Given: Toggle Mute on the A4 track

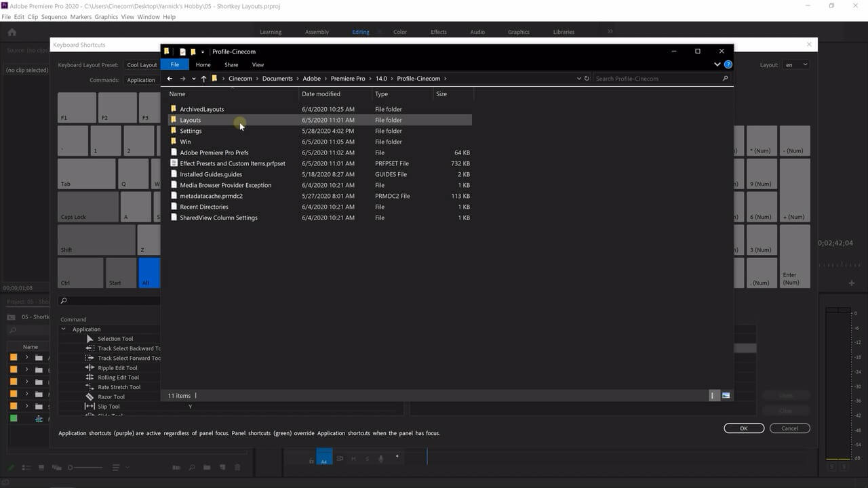Looking at the screenshot, I should tap(354, 459).
